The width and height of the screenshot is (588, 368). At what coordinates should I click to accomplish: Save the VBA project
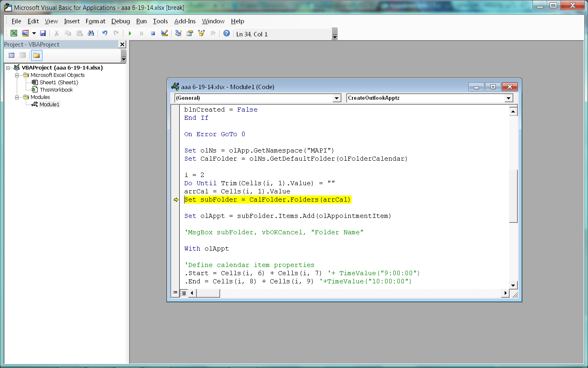pyautogui.click(x=43, y=33)
